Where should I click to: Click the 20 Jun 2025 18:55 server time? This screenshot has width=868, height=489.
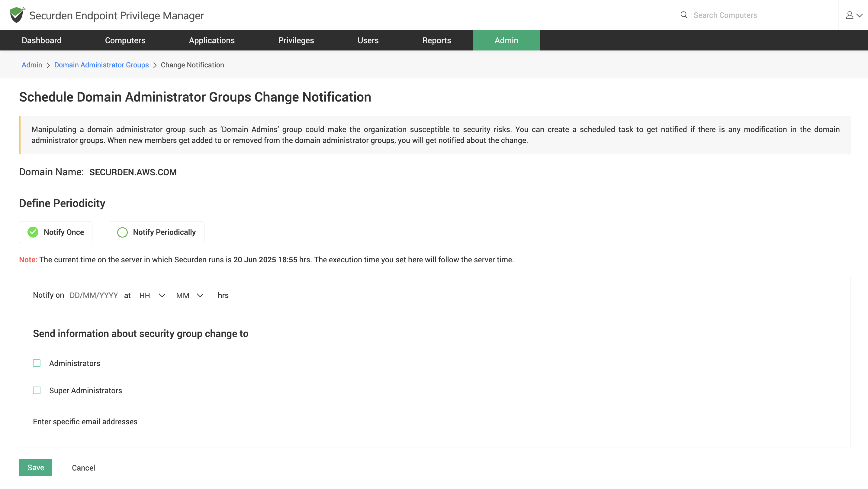click(265, 260)
